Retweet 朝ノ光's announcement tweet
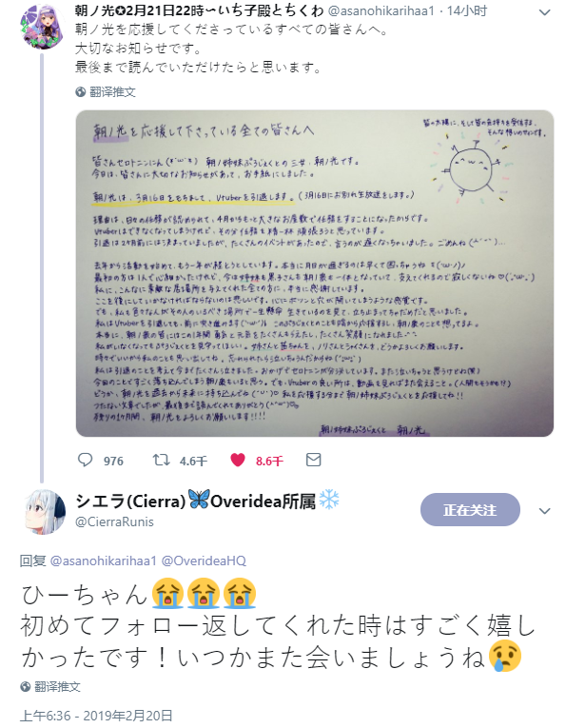The height and width of the screenshot is (728, 566). click(x=161, y=460)
